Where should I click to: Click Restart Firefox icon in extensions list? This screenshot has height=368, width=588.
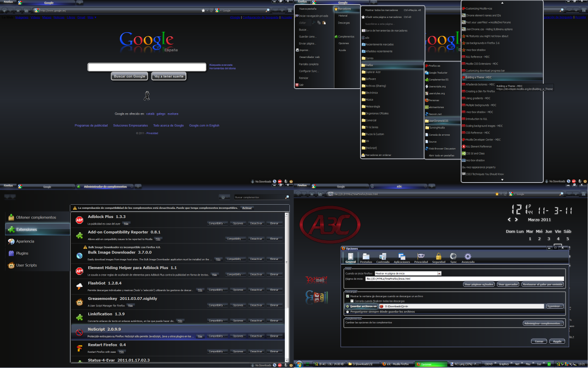(79, 348)
